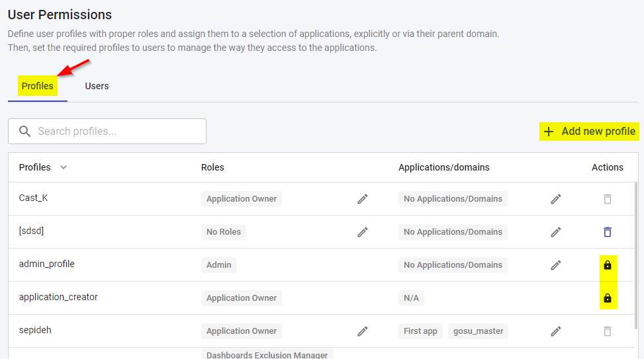
Task: Click the lock icon for application_creator
Action: click(607, 298)
